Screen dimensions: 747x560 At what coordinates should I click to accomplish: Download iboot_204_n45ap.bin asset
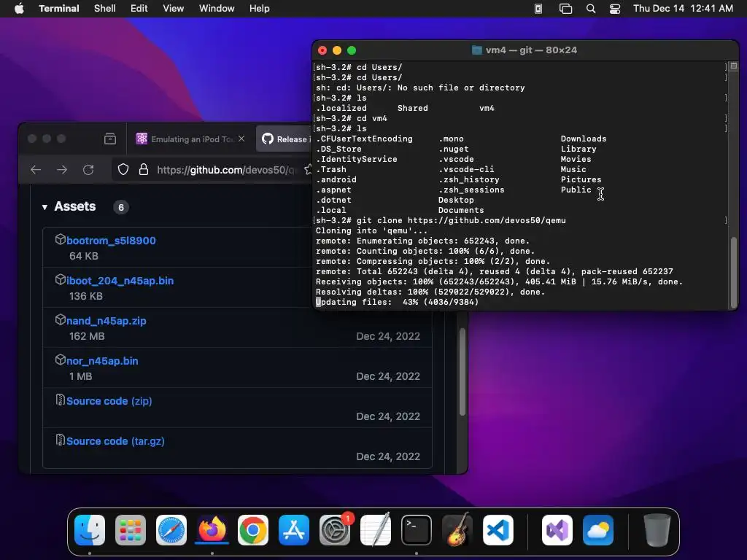coord(120,281)
